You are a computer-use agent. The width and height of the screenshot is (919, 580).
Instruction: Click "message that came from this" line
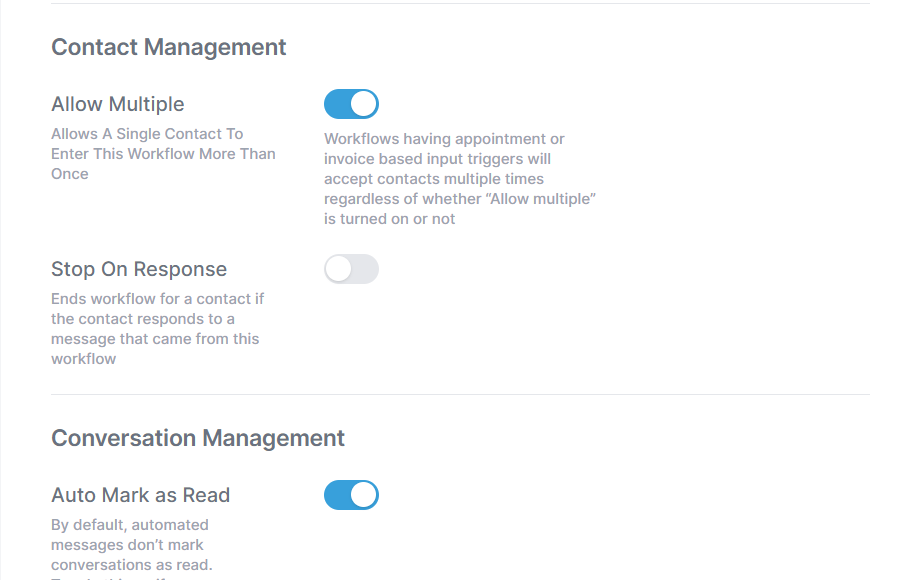[155, 339]
